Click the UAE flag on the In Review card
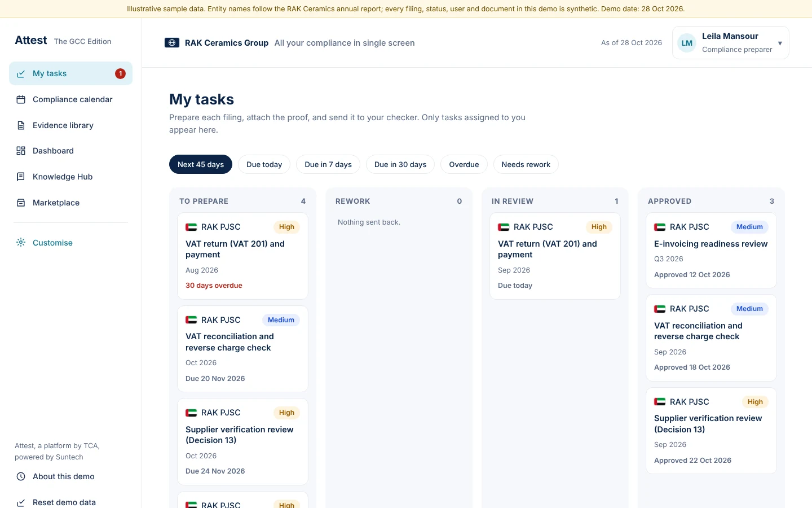 pyautogui.click(x=504, y=227)
